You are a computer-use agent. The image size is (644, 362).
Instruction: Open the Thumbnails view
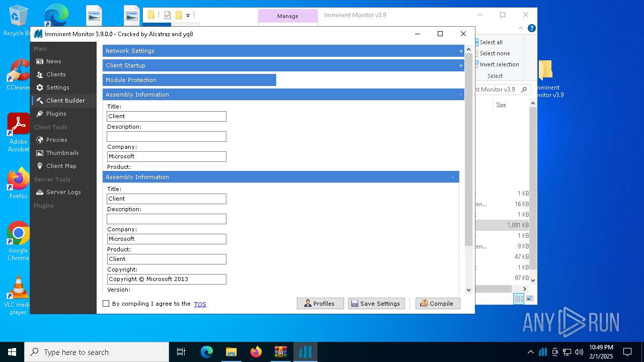coord(63,153)
